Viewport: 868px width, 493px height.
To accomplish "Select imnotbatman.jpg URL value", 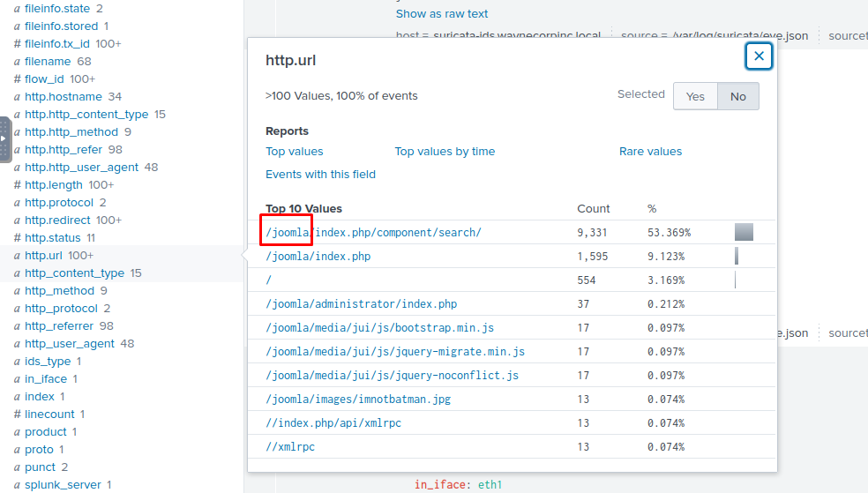I will coord(358,399).
